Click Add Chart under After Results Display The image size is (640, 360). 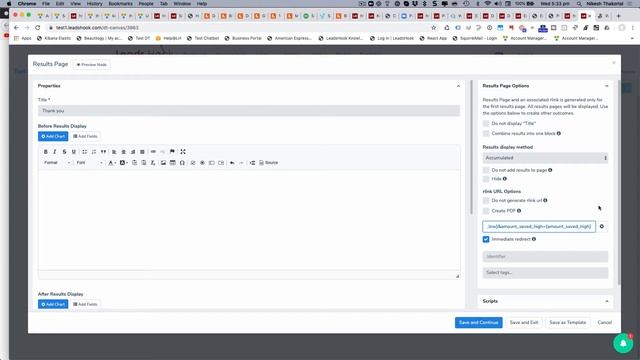tap(53, 304)
